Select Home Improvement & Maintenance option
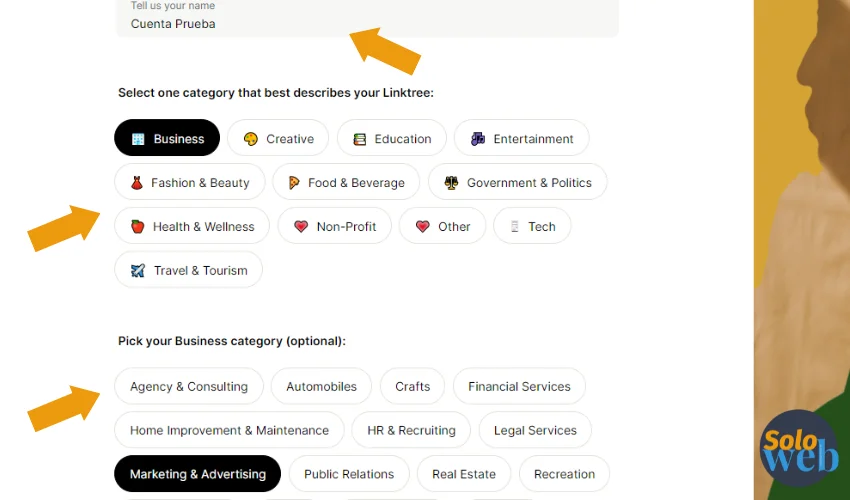The width and height of the screenshot is (850, 500). (x=229, y=430)
